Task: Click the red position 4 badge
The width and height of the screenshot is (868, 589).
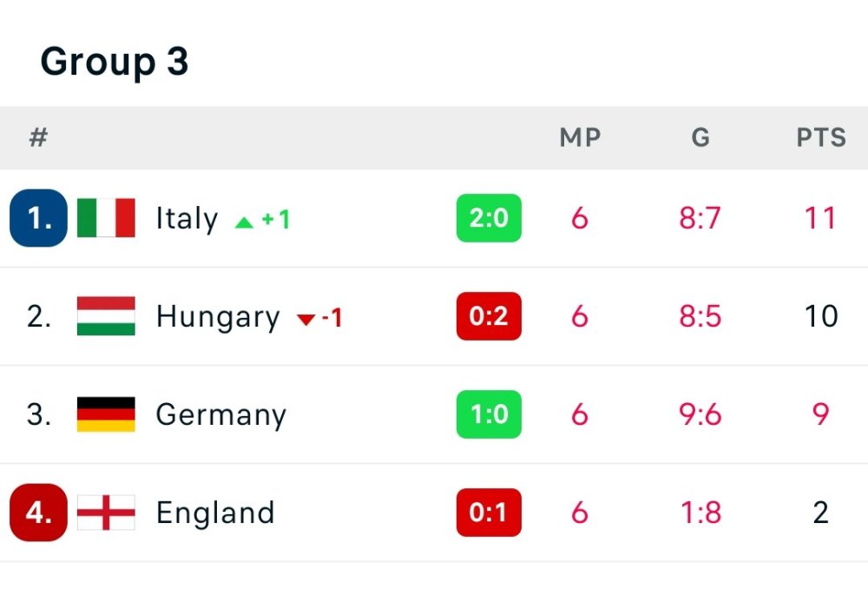Action: pyautogui.click(x=38, y=513)
